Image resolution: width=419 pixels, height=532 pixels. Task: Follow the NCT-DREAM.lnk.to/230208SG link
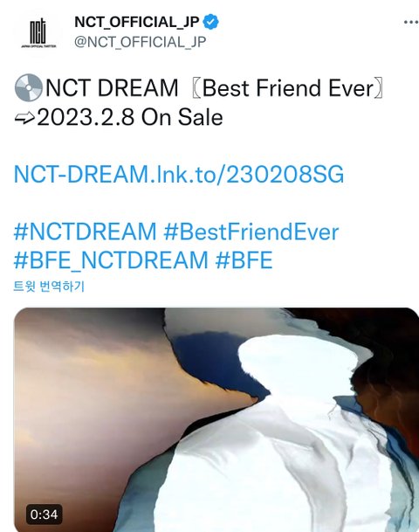tap(179, 175)
